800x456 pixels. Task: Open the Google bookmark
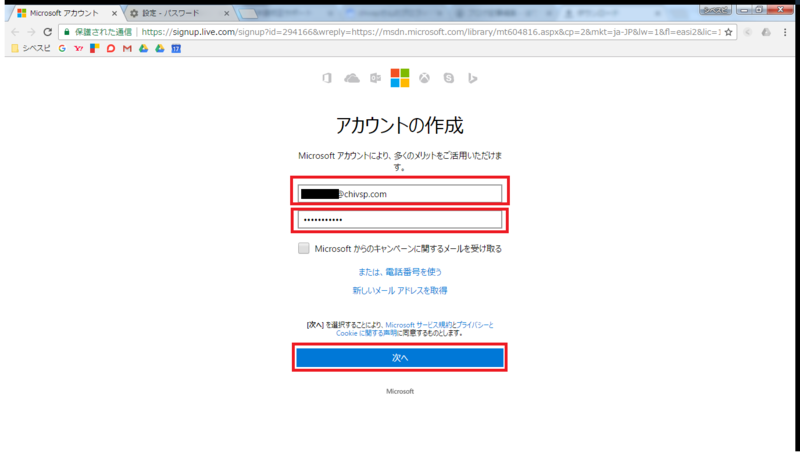click(x=62, y=48)
